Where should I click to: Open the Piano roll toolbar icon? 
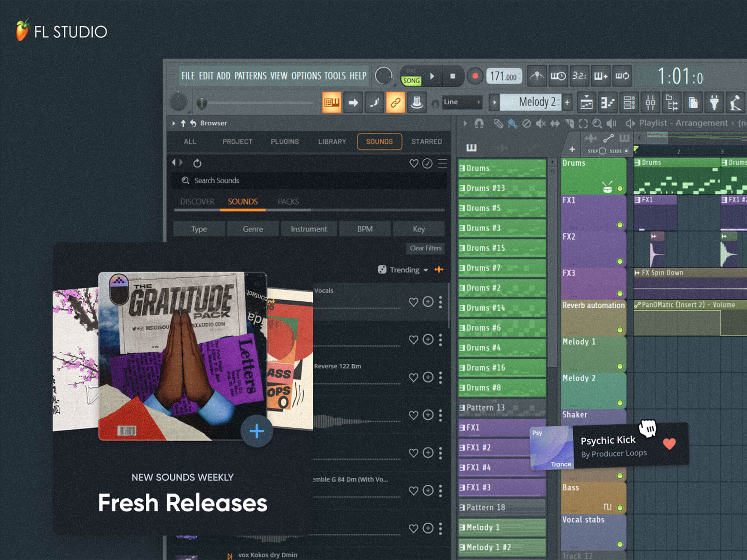click(608, 102)
